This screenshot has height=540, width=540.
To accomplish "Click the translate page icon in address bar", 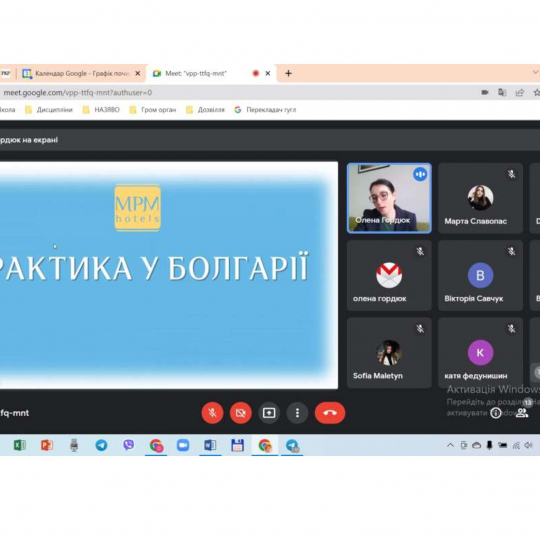I will click(x=502, y=92).
